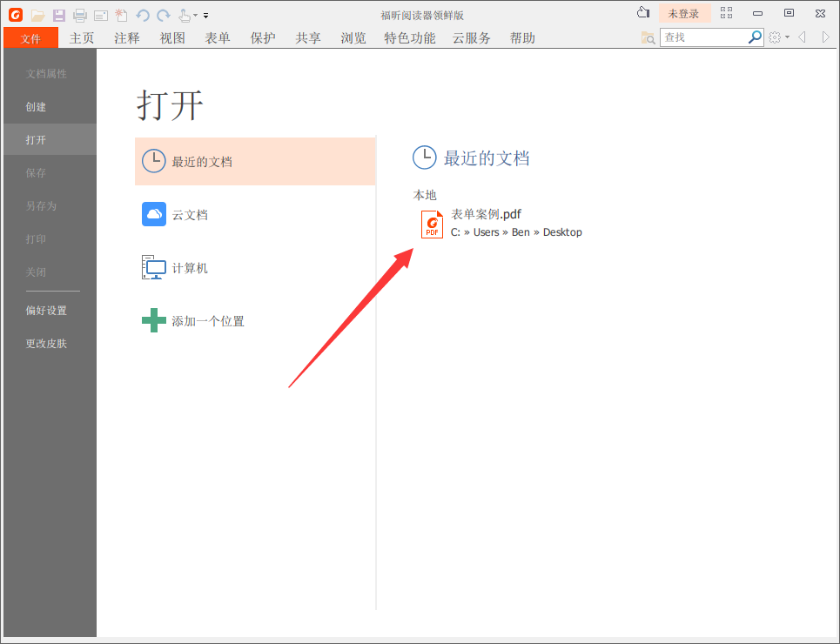Screen dimensions: 840x644
Task: Click the Redo arrow icon
Action: tap(163, 15)
